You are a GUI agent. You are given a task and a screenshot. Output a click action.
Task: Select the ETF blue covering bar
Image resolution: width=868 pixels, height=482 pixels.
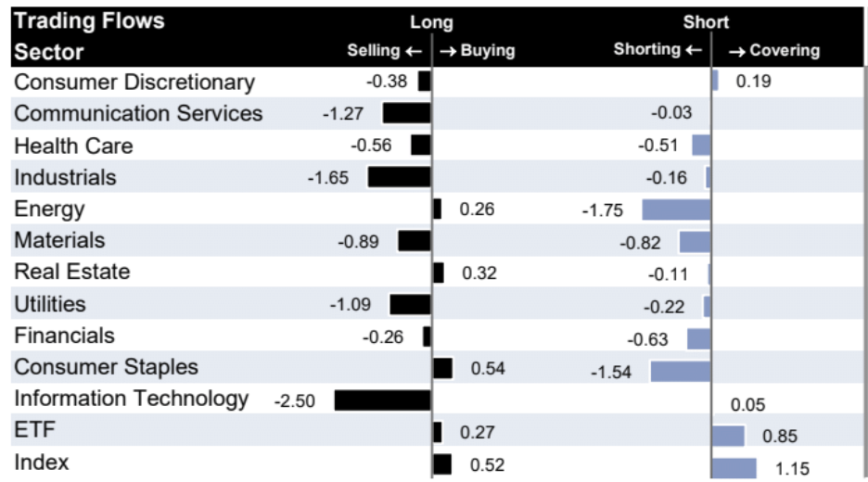(729, 436)
